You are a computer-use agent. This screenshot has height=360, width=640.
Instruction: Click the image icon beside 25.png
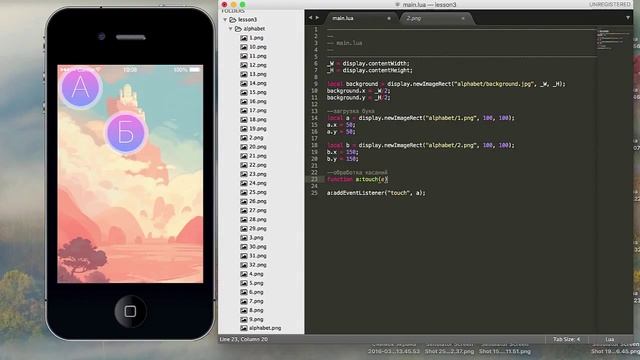[x=244, y=192]
